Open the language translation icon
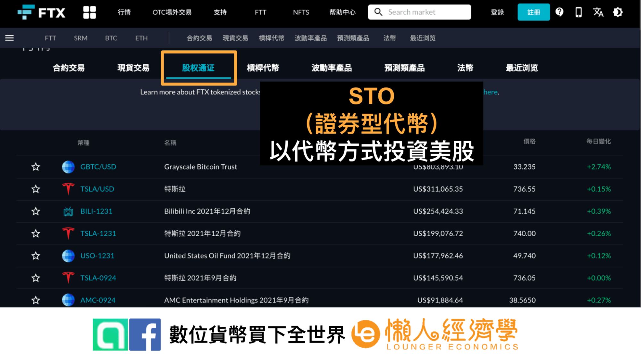Image resolution: width=641 pixels, height=364 pixels. (598, 12)
